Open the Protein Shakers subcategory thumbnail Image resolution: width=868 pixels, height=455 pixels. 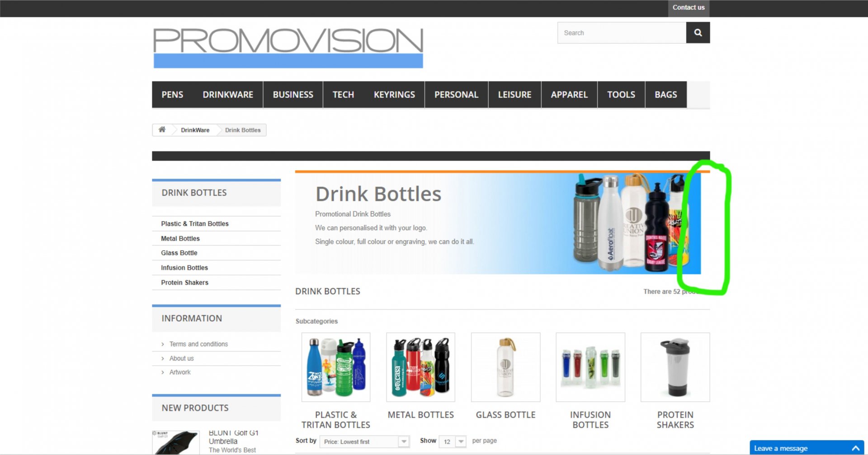(x=675, y=367)
